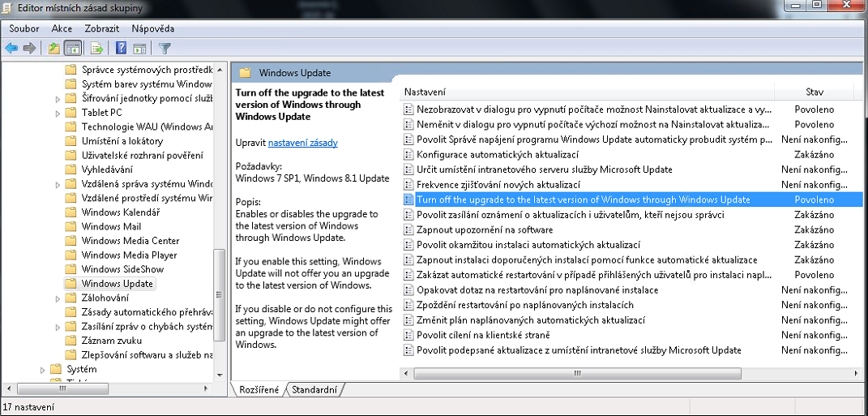Click policy icon beside Konfigurace automatických aktualizací

point(408,155)
